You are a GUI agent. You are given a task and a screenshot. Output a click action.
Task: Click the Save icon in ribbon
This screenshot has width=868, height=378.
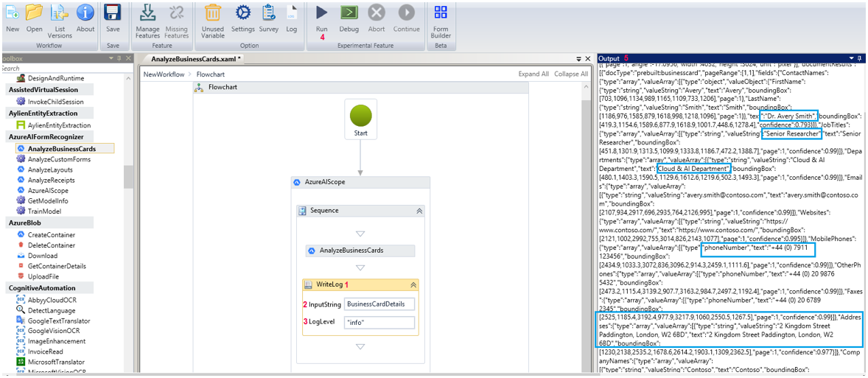tap(113, 13)
